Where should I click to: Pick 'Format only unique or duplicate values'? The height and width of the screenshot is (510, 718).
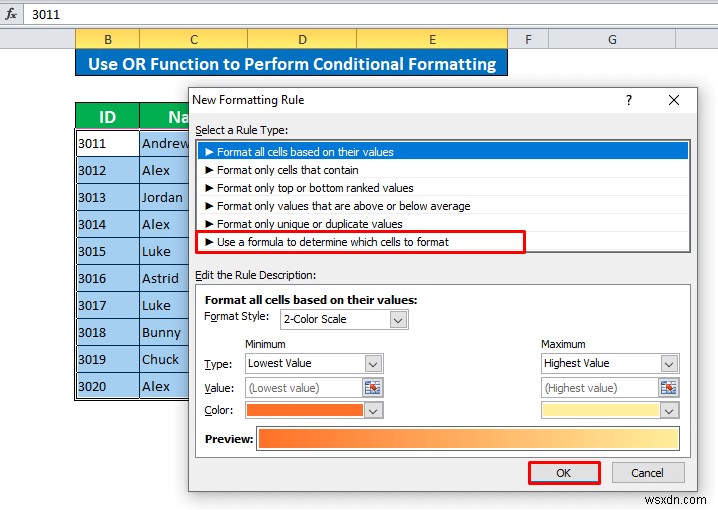click(309, 224)
